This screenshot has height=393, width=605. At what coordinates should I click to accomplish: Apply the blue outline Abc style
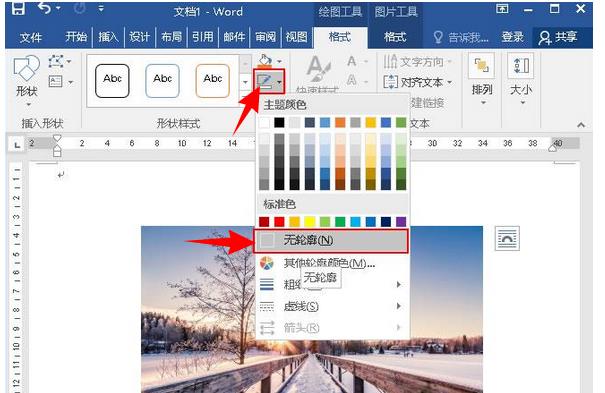click(162, 81)
